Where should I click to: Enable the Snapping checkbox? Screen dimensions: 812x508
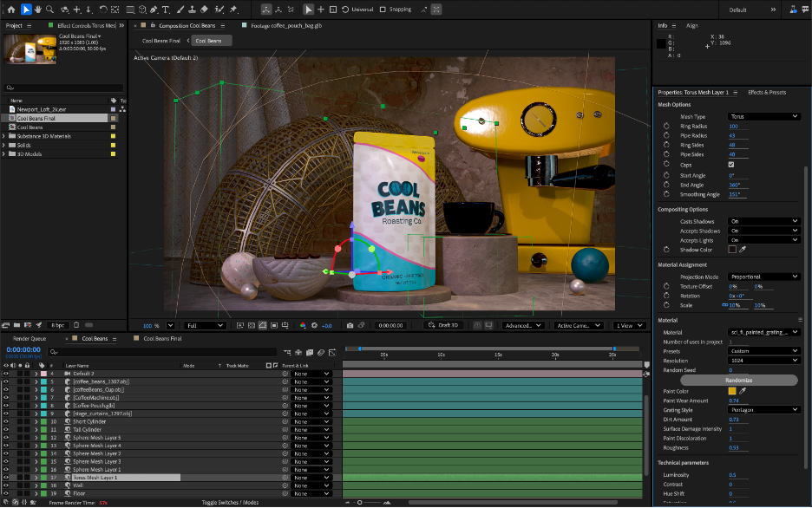[383, 10]
